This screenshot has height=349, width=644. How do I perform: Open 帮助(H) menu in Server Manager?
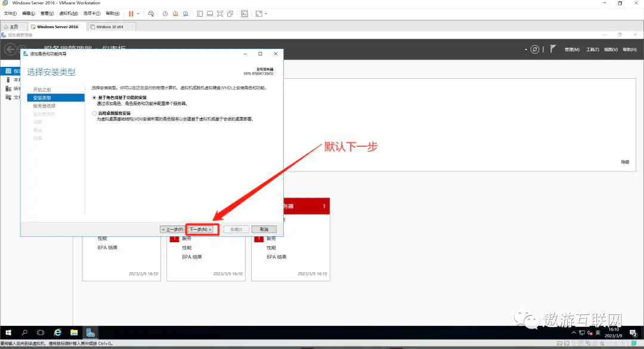click(629, 50)
